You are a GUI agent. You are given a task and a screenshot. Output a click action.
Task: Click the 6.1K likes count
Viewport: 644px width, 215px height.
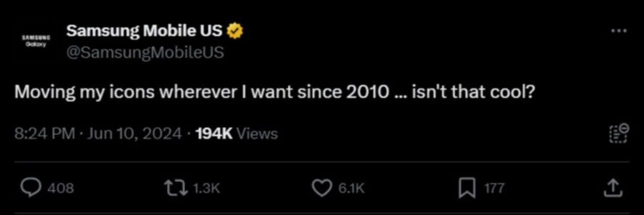[351, 188]
